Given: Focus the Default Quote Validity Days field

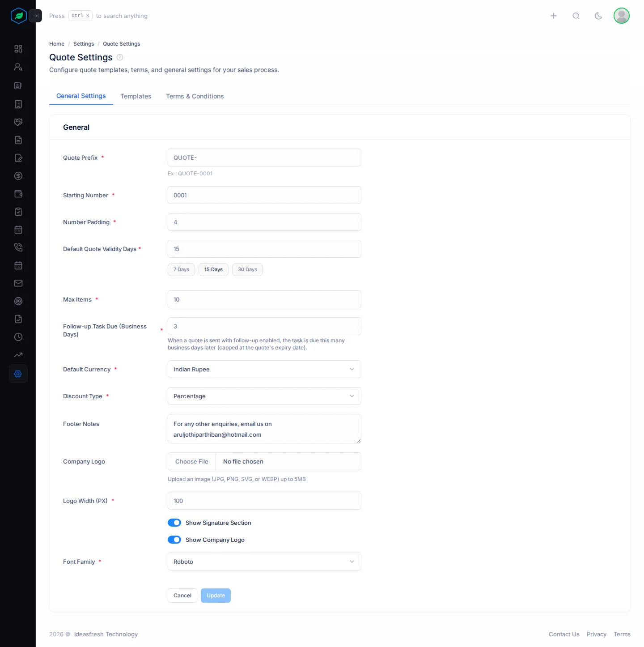Looking at the screenshot, I should click(264, 249).
